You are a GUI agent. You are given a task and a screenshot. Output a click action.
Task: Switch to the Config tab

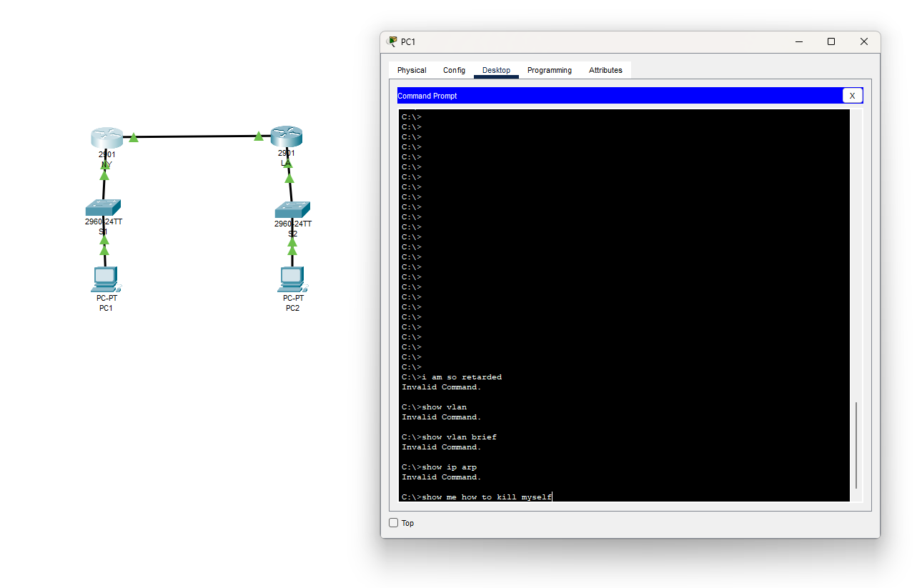pos(454,70)
